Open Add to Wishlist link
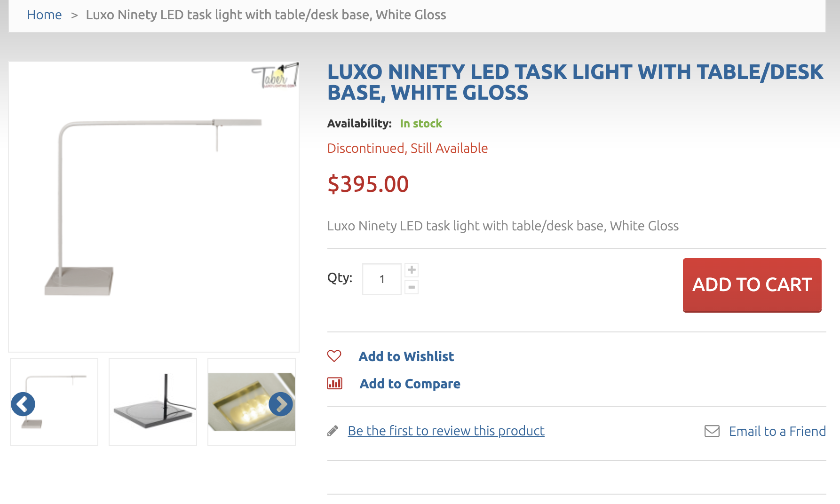 click(406, 356)
